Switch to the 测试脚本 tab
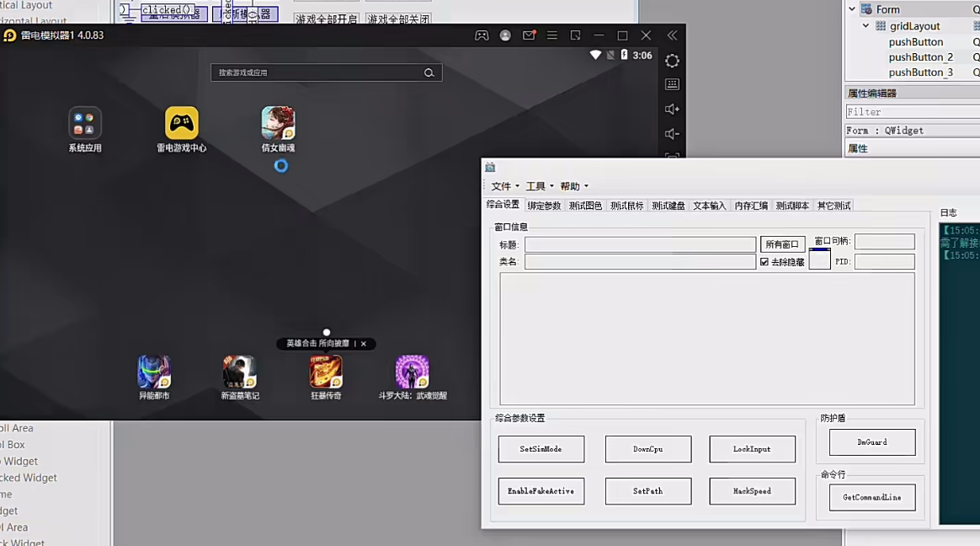Screen dimensions: 980x546 point(792,206)
